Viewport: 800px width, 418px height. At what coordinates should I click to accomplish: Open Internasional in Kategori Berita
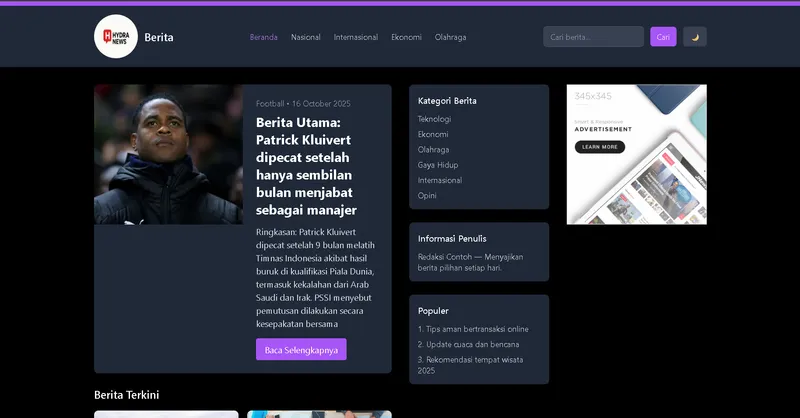pyautogui.click(x=440, y=180)
